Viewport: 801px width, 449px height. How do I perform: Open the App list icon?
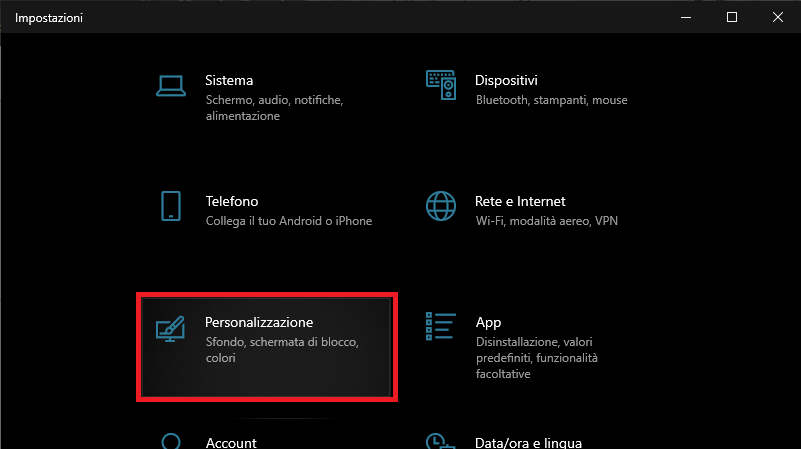pos(440,326)
